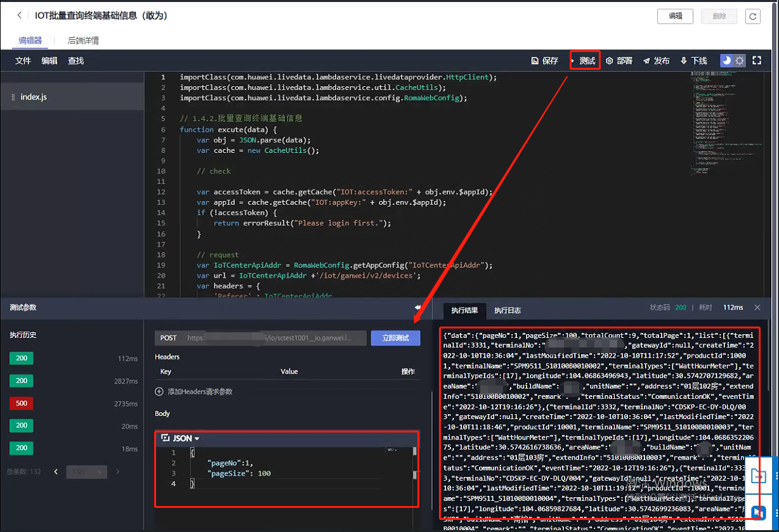Image resolution: width=779 pixels, height=532 pixels.
Task: Publish the API with 发布
Action: [x=656, y=61]
